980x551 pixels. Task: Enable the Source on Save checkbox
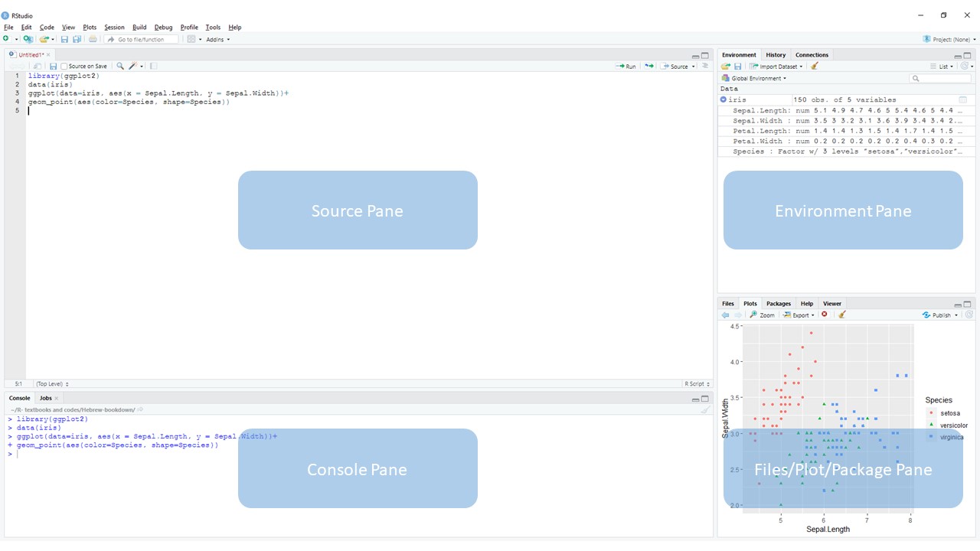pyautogui.click(x=64, y=67)
